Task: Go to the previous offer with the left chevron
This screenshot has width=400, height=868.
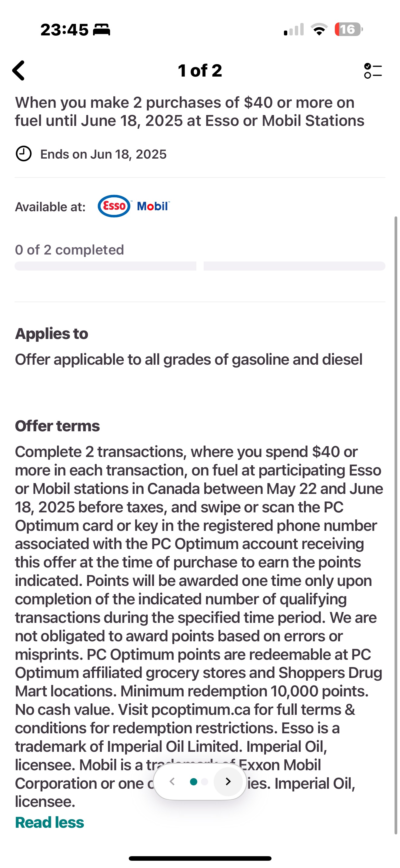Action: point(172,781)
